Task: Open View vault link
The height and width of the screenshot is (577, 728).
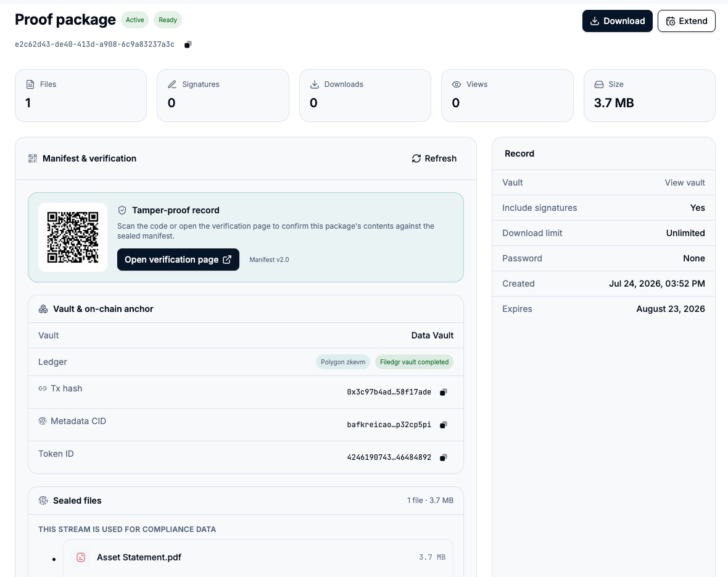Action: pyautogui.click(x=684, y=182)
